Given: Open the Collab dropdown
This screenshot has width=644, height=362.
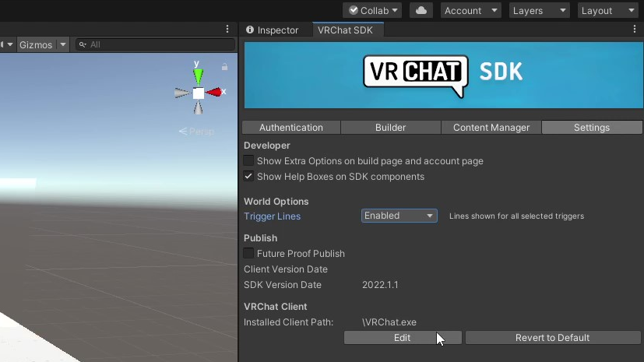Looking at the screenshot, I should 372,10.
